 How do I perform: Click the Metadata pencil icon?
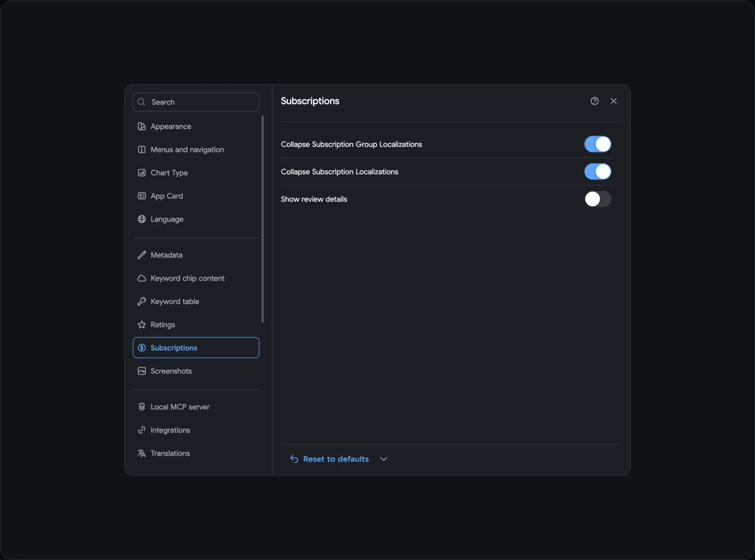click(x=142, y=255)
